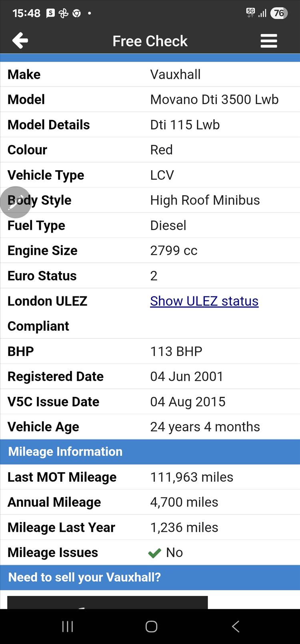Select the Movano Dti 3500 Lwb model text
Screen dimensions: 300x644
coord(214,99)
